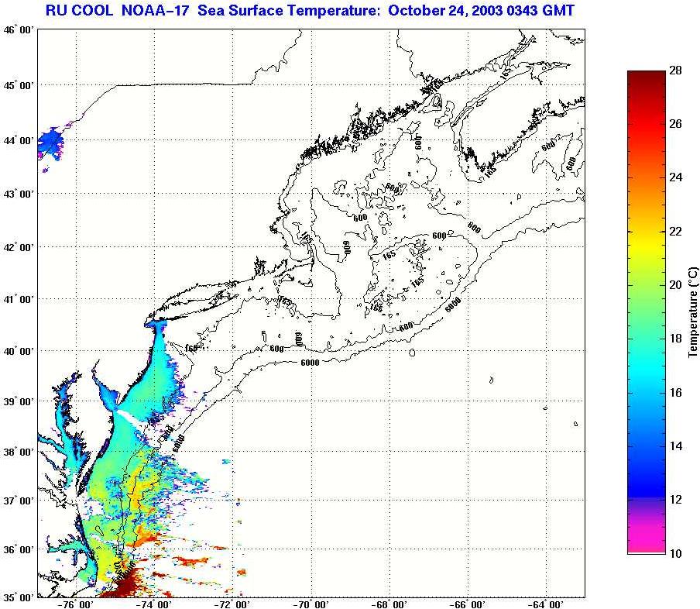Click the 42° 00' latitude label
The width and height of the screenshot is (700, 609).
tap(19, 247)
